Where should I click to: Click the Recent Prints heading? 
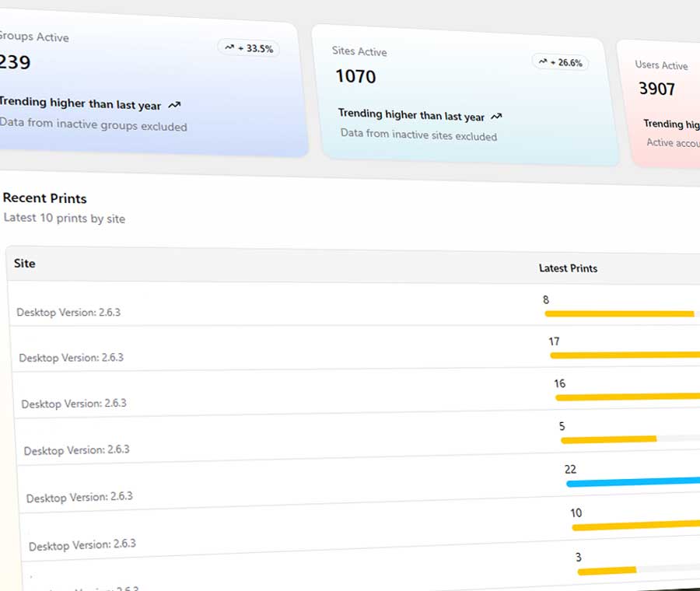pyautogui.click(x=44, y=198)
